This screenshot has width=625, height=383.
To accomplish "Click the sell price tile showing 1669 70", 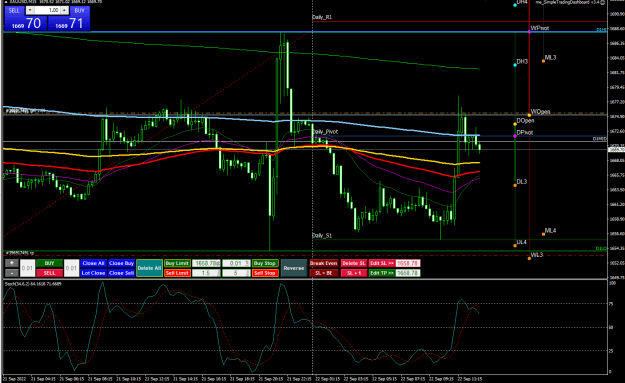I will [26, 24].
